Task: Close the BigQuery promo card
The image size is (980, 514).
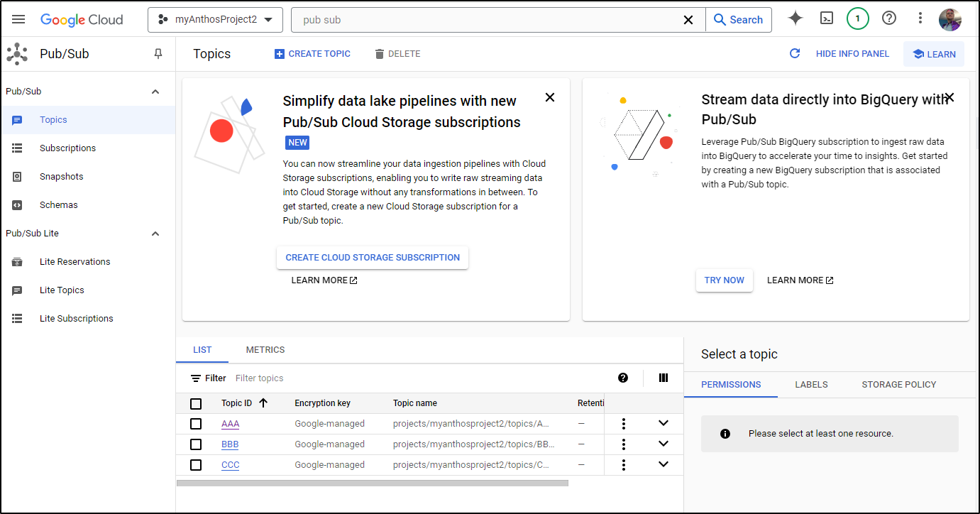Action: coord(949,97)
